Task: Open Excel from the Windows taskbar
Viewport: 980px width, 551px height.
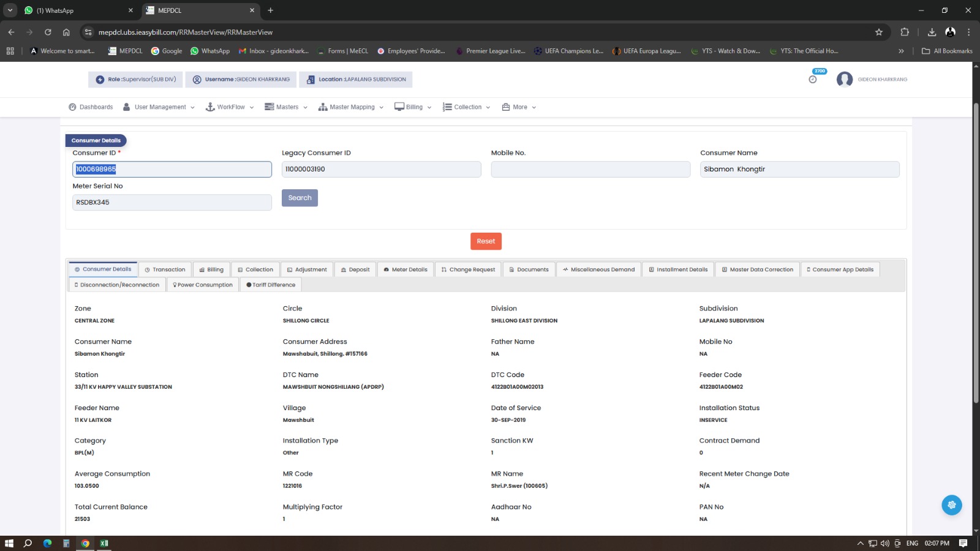Action: tap(104, 543)
